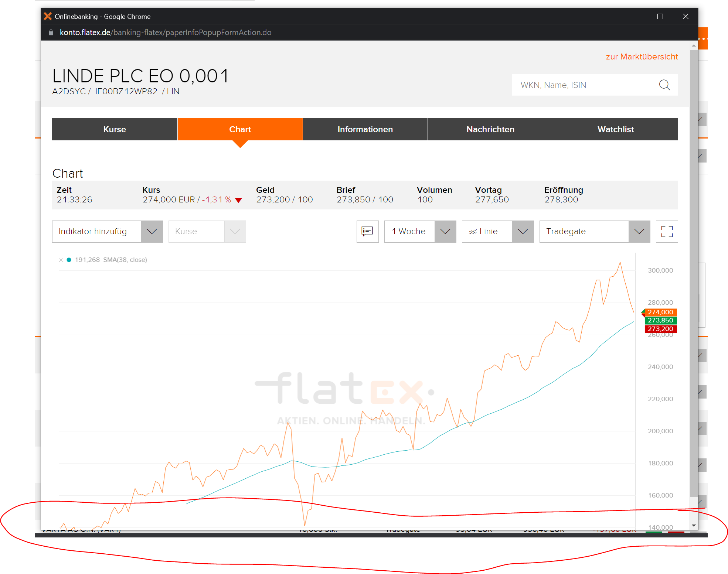728x574 pixels.
Task: Click the orange 274,000 price label
Action: (660, 312)
